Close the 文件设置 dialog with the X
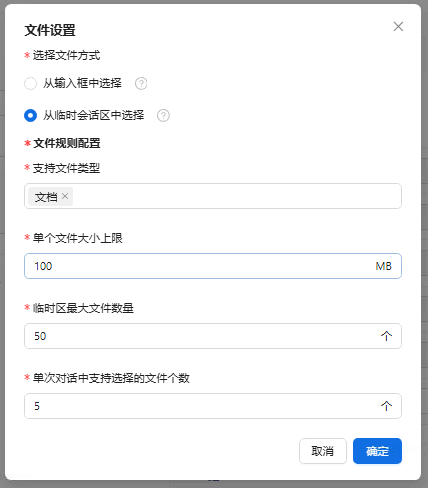Image resolution: width=428 pixels, height=488 pixels. click(x=398, y=26)
